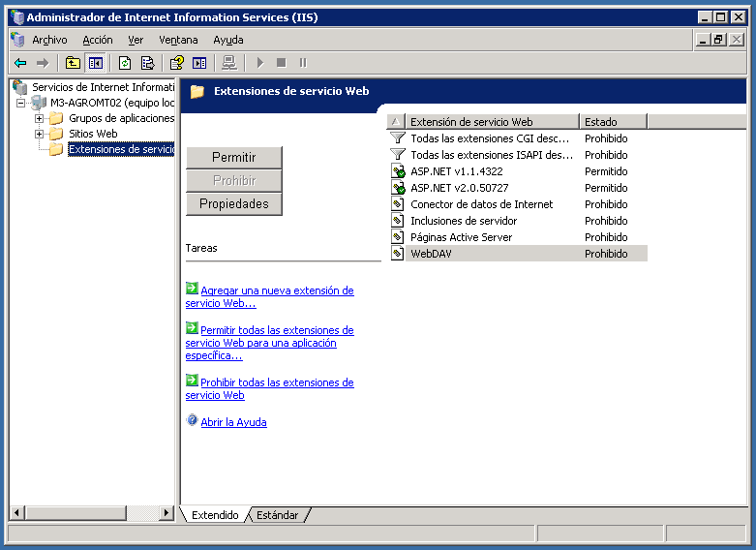Click the Permitir button
The image size is (756, 550).
[234, 157]
